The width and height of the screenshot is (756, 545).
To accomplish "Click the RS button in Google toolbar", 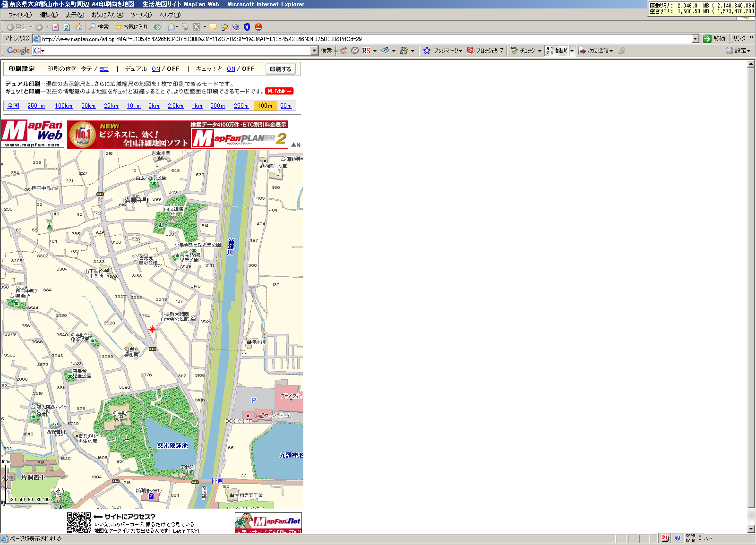I will click(x=366, y=51).
